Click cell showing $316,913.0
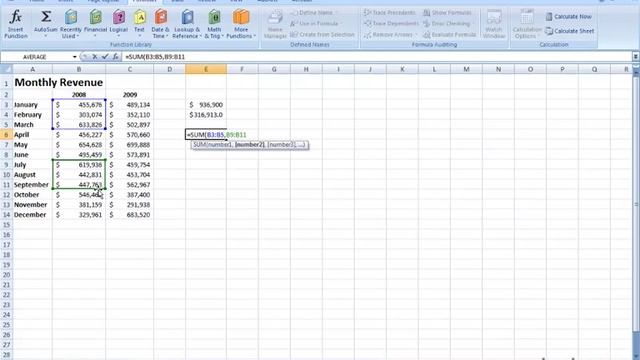This screenshot has height=360, width=640. [206, 115]
